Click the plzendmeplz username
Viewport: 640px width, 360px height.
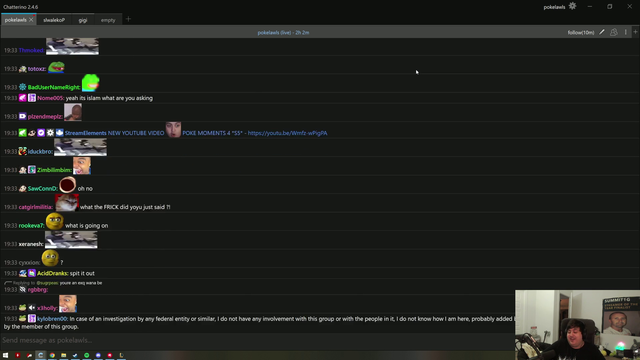point(45,117)
